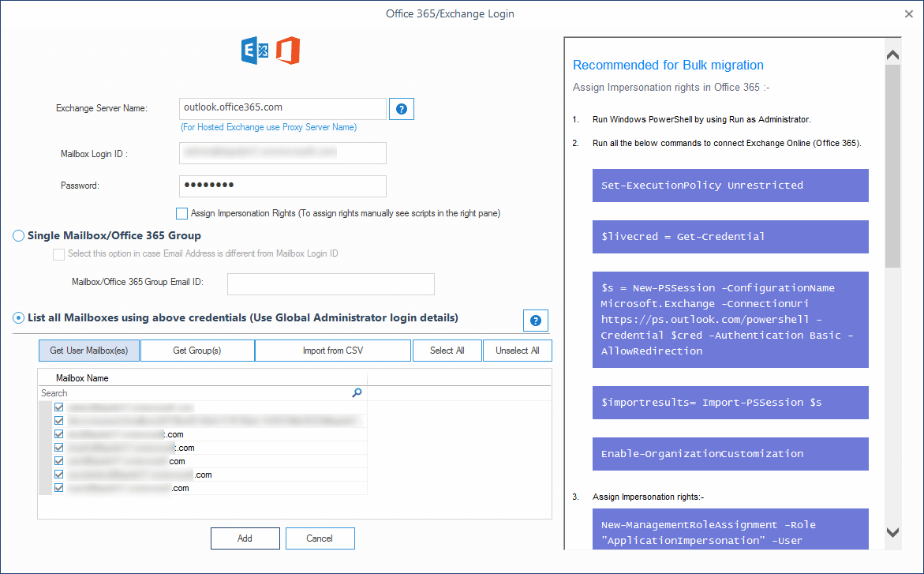This screenshot has height=574, width=924.
Task: Dismiss the dialog with Cancel
Action: (x=320, y=538)
